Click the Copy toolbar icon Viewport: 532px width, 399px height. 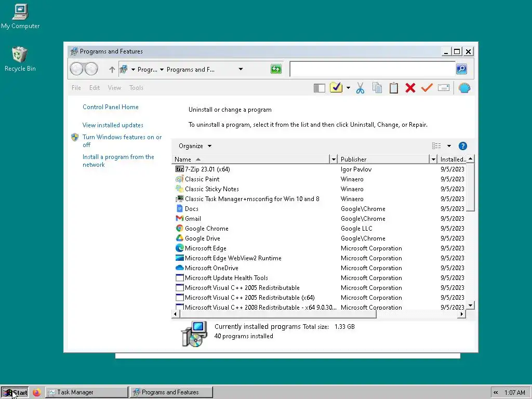[377, 88]
